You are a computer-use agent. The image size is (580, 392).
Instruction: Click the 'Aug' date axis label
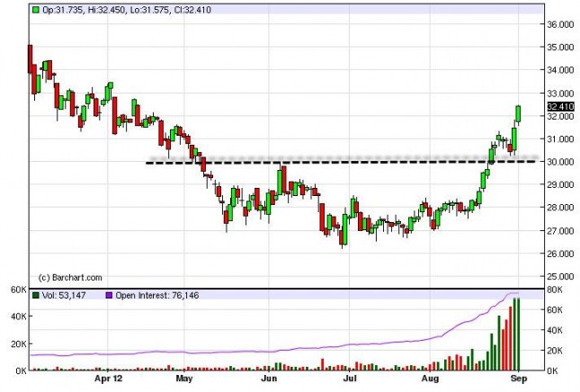(430, 379)
